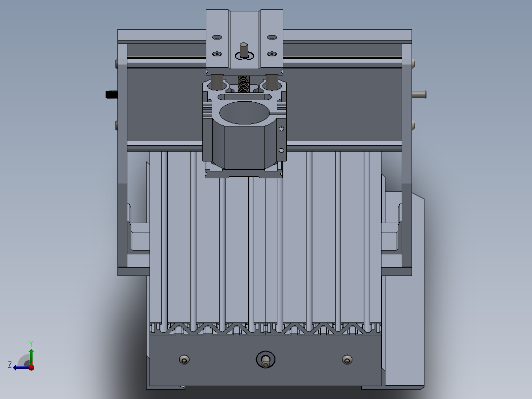The image size is (532, 399).
Task: Select the upper bolt head on left gantry plate
Action: [116, 64]
